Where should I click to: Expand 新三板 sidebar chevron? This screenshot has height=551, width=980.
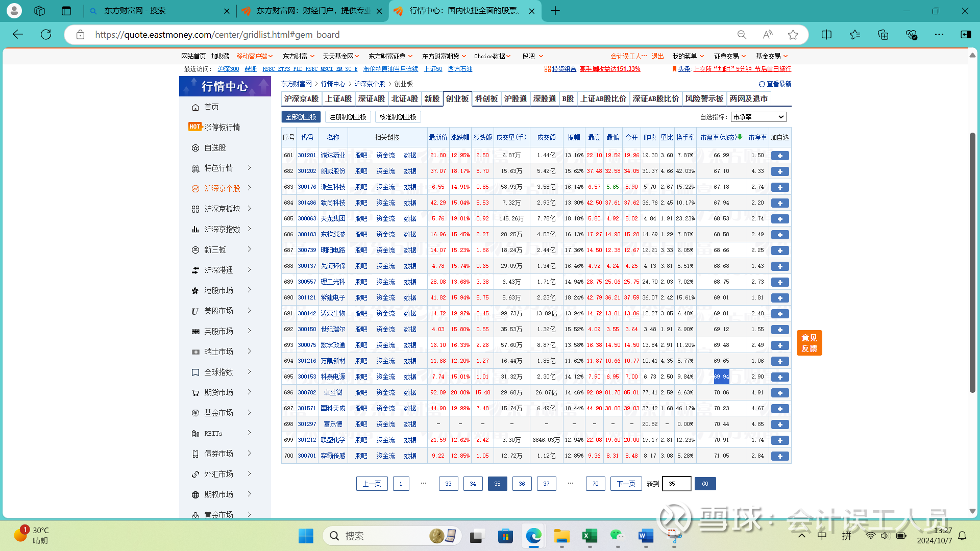pos(249,249)
